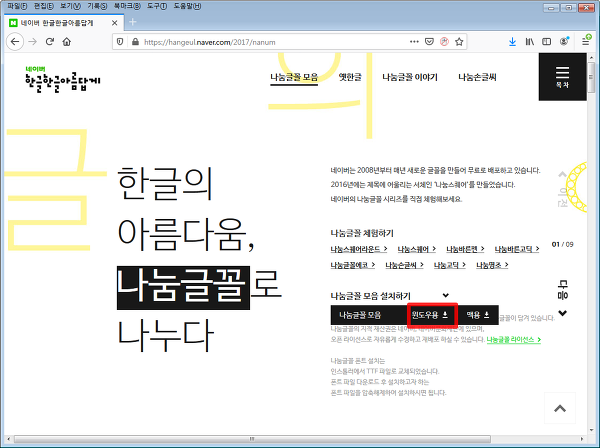Click the forward navigation arrow
The image size is (600, 448).
coord(33,42)
